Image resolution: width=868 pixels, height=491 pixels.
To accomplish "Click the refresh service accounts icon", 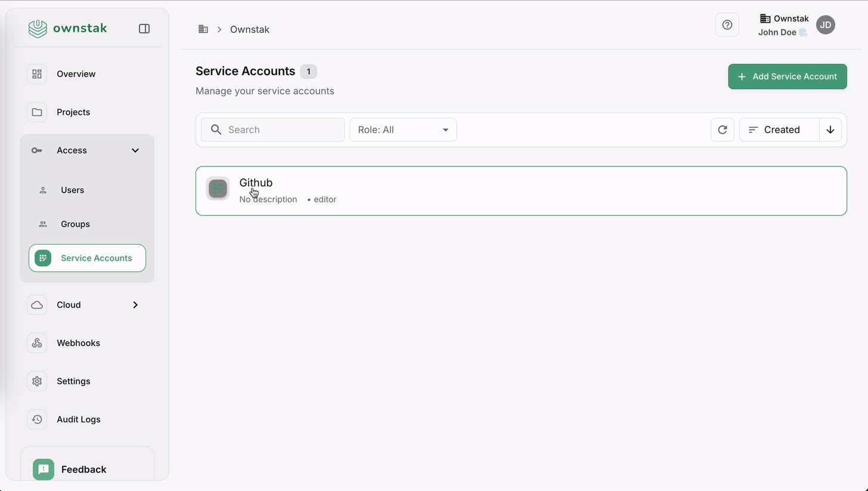I will (722, 129).
